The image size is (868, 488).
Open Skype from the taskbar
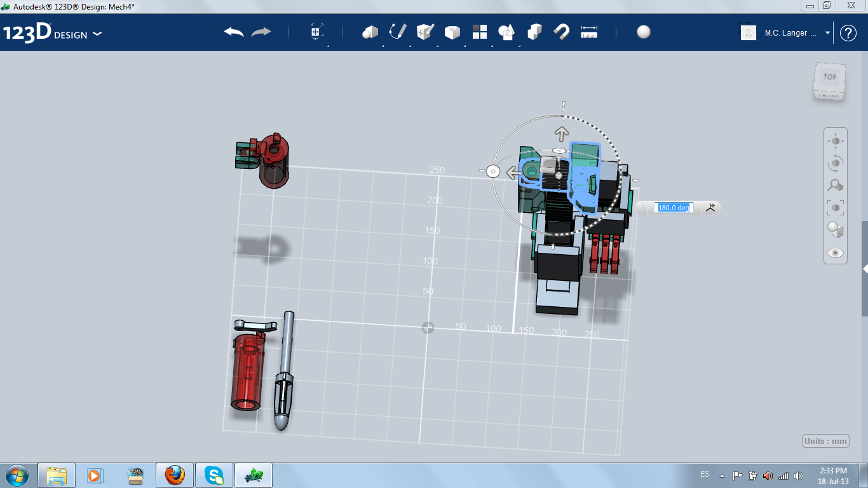coord(214,475)
